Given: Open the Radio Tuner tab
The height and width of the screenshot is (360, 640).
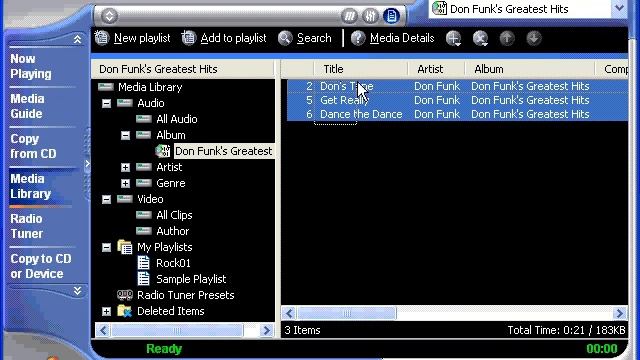Looking at the screenshot, I should coord(27,226).
